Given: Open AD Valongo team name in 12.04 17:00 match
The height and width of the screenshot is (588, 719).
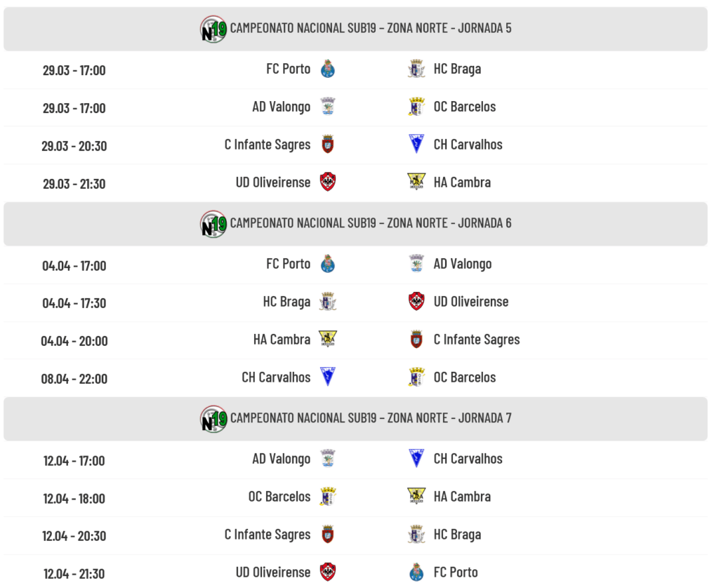Looking at the screenshot, I should [x=281, y=459].
